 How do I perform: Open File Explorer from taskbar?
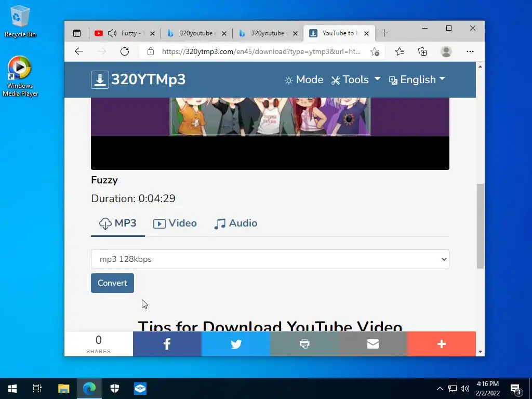[63, 389]
